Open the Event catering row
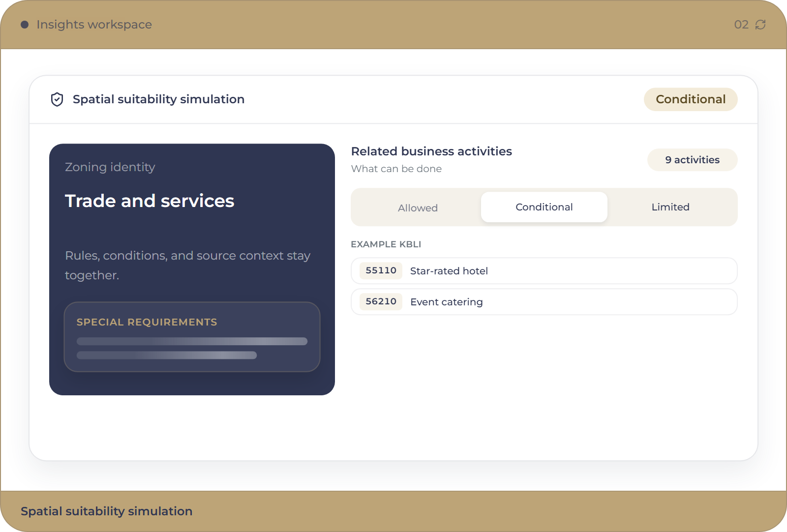This screenshot has height=532, width=787. click(544, 302)
